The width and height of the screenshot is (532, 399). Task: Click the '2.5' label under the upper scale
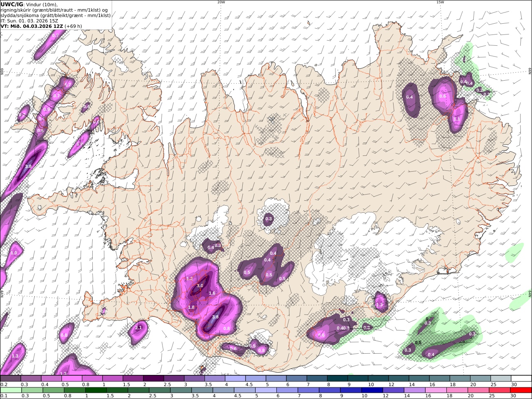[167, 384]
